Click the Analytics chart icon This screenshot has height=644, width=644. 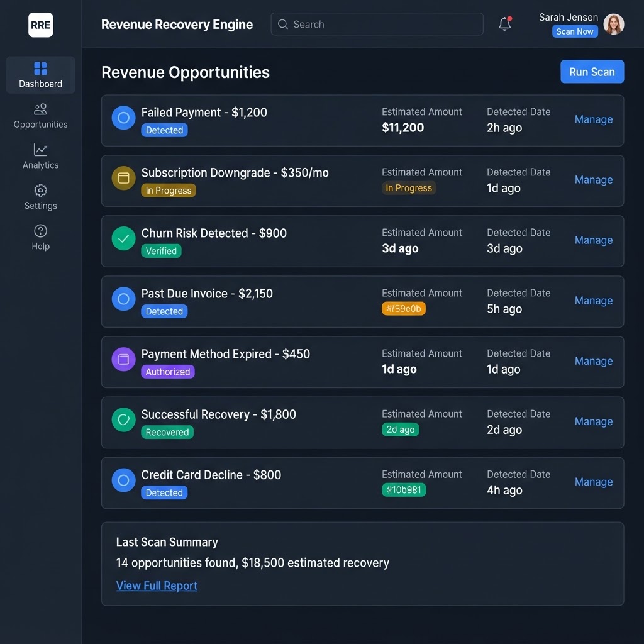point(40,150)
